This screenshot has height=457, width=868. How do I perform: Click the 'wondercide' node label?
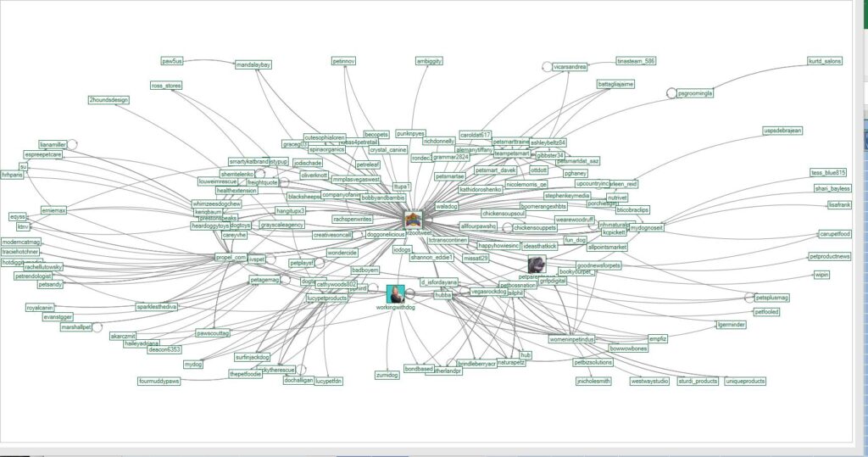[342, 253]
